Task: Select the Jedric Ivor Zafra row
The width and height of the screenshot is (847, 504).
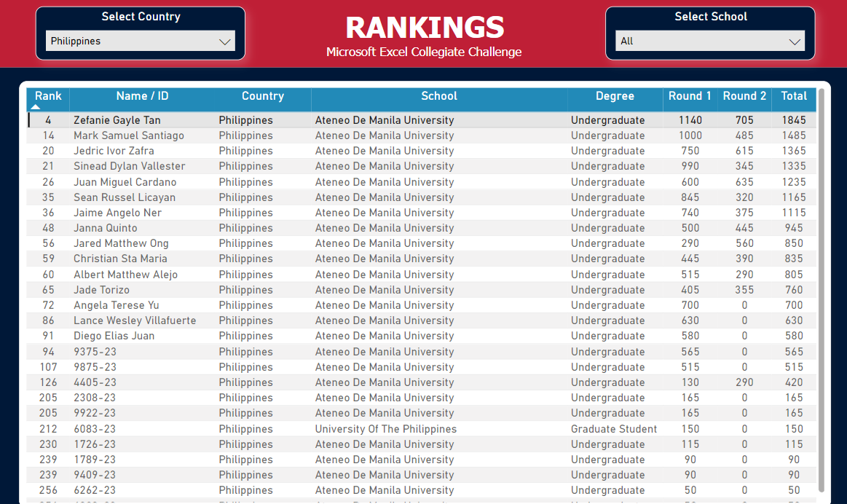Action: click(x=114, y=151)
